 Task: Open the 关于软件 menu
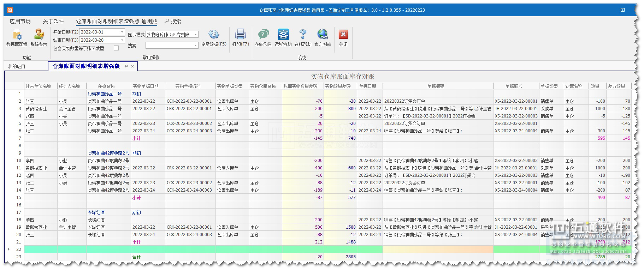coord(53,21)
